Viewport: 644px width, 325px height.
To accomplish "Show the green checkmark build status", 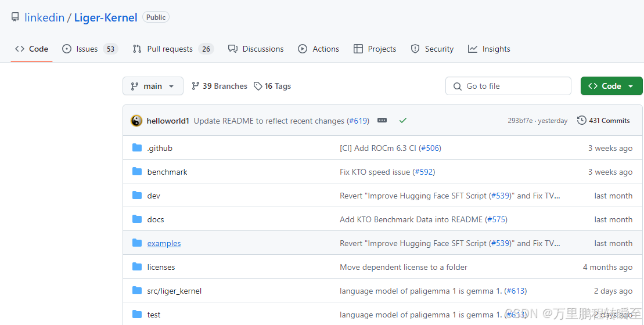I will tap(403, 120).
